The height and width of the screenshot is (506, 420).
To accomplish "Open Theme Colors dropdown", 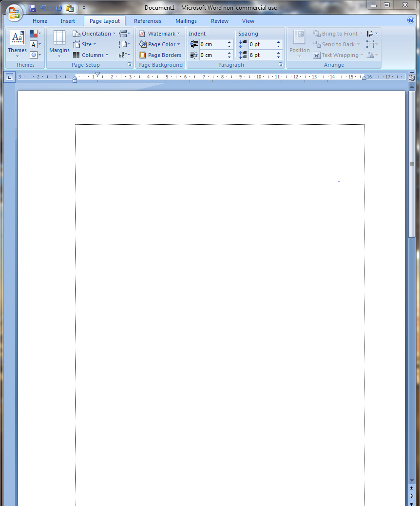I will pos(35,34).
